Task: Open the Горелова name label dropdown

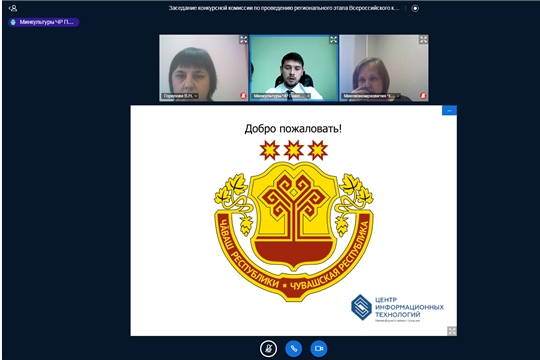Action: [x=180, y=96]
